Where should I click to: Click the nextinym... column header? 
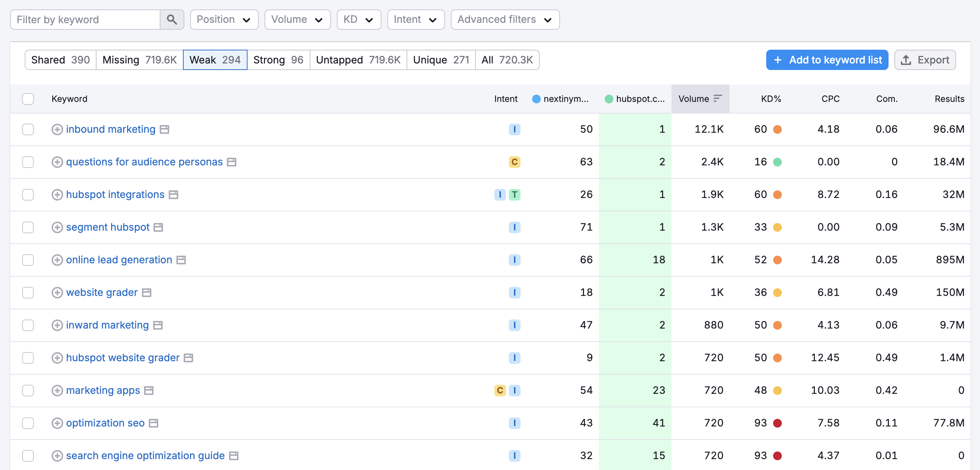point(560,99)
